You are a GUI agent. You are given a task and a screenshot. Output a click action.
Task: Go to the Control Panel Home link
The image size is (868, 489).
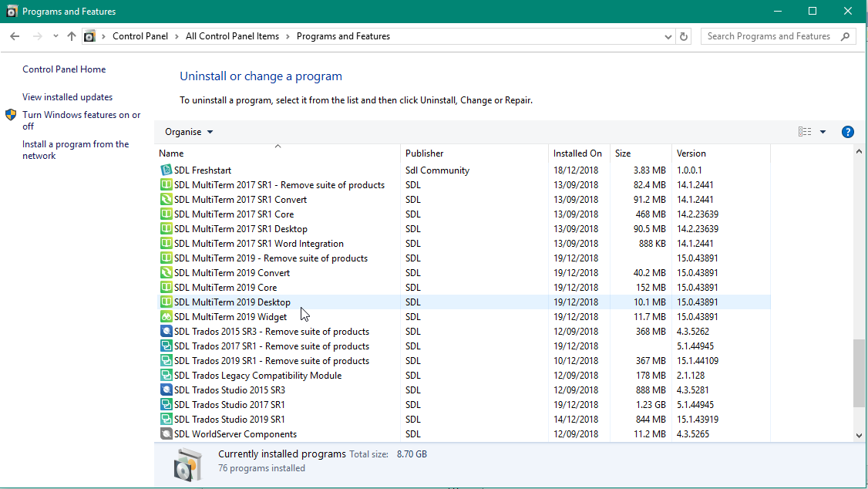64,69
